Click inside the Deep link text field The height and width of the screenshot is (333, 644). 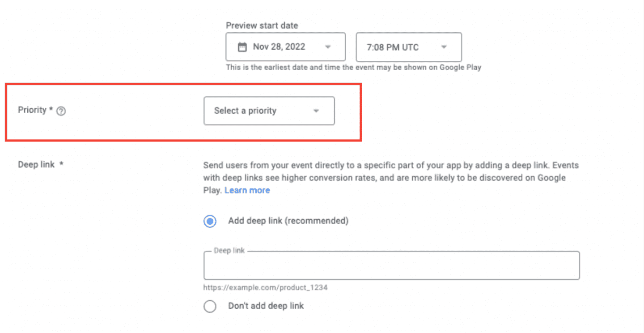point(391,265)
